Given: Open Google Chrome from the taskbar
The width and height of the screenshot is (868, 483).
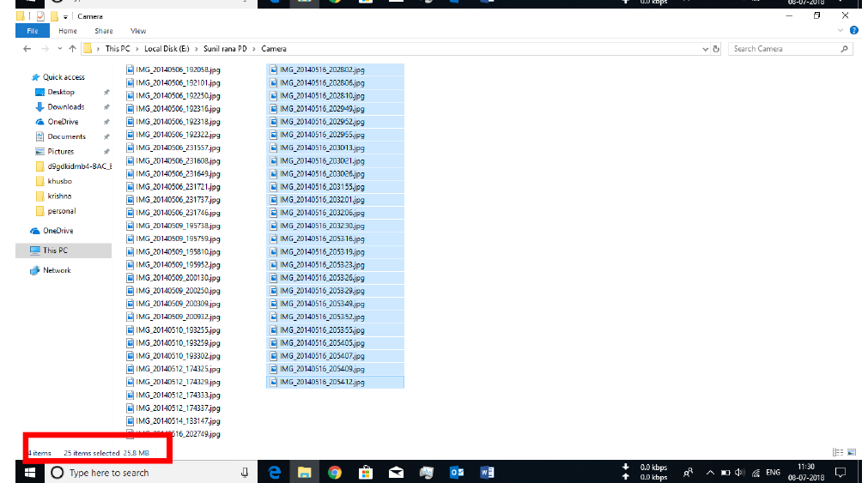Looking at the screenshot, I should (x=334, y=473).
